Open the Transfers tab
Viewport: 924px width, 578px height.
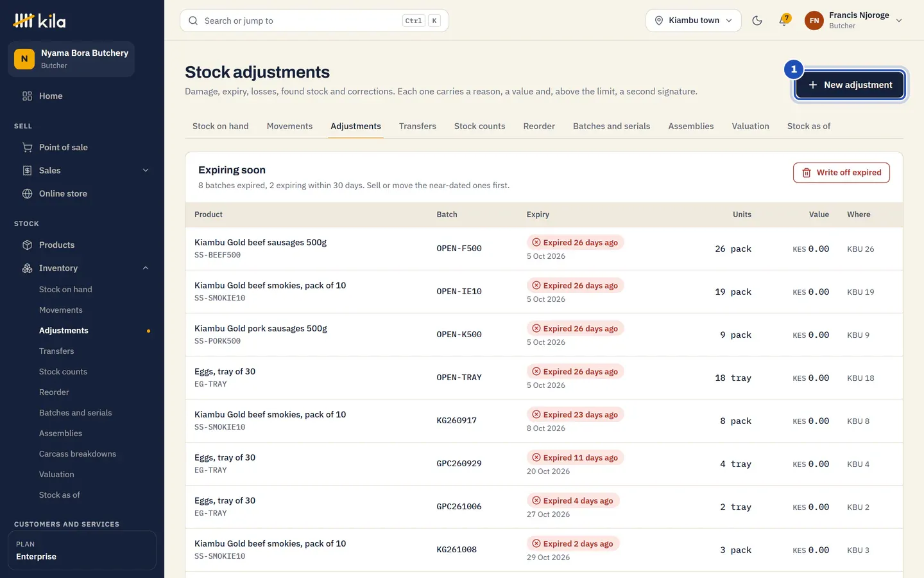pos(418,126)
